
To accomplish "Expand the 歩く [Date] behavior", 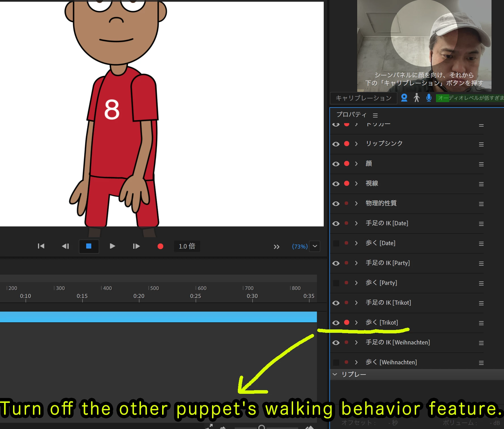I will click(x=356, y=243).
